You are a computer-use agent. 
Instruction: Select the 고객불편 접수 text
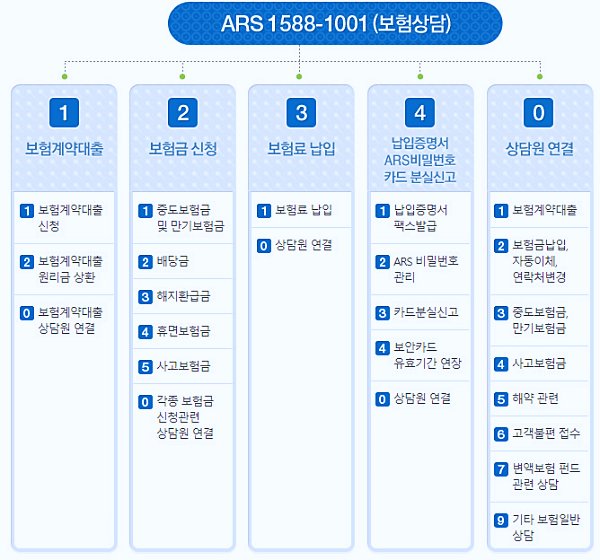pyautogui.click(x=546, y=433)
